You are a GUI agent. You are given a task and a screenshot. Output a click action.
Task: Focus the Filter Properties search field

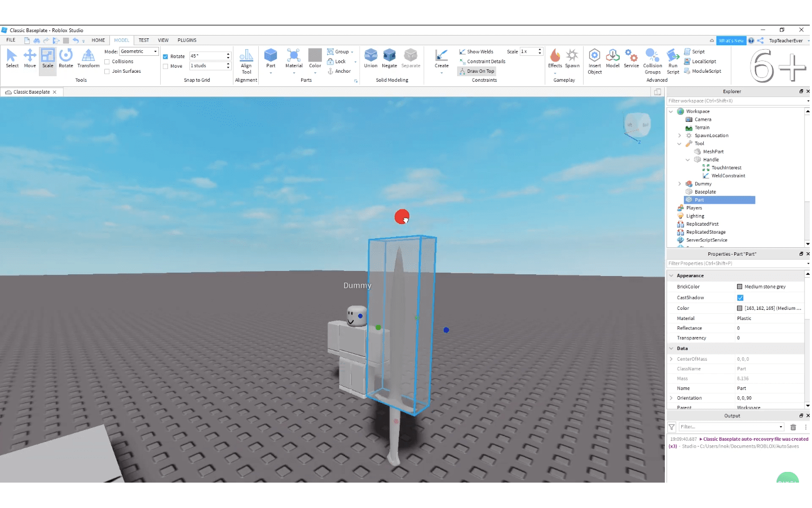[x=736, y=264]
